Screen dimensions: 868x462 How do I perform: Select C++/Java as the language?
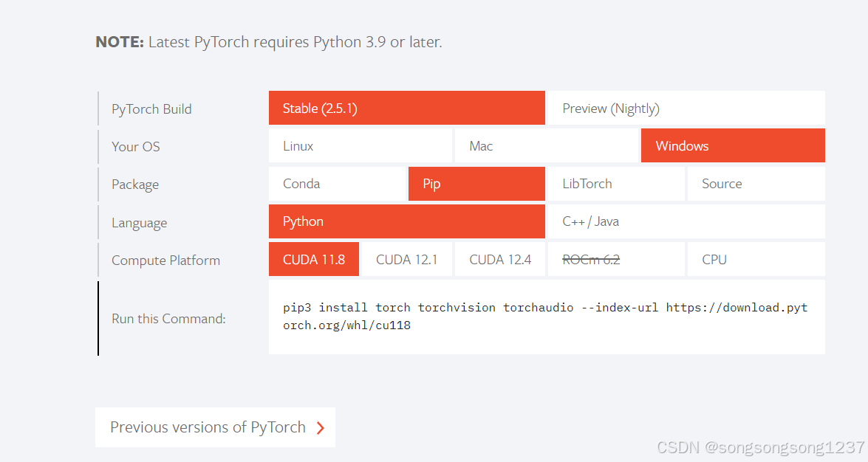point(686,221)
